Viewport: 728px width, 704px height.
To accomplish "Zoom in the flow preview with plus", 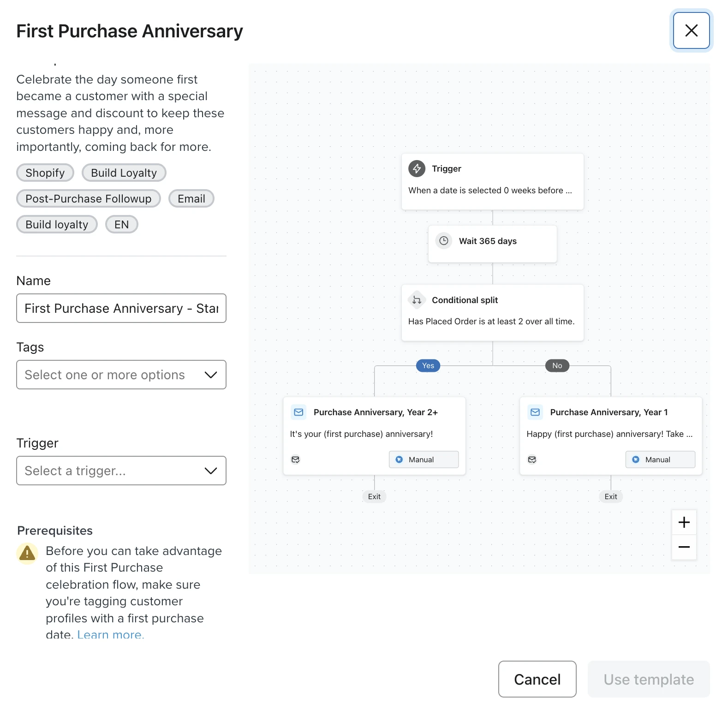I will click(x=684, y=522).
